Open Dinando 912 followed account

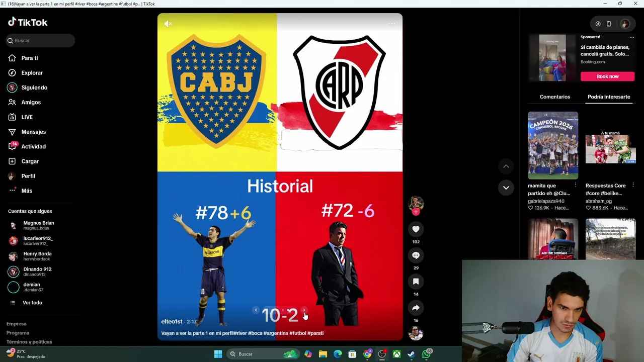click(30, 271)
